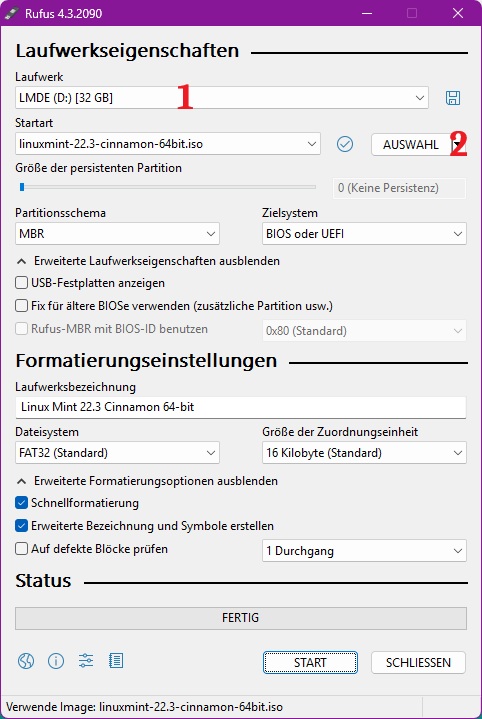Check Fix für ältere BIOSe verwenden
Viewport: 482px width, 719px height.
click(x=22, y=306)
